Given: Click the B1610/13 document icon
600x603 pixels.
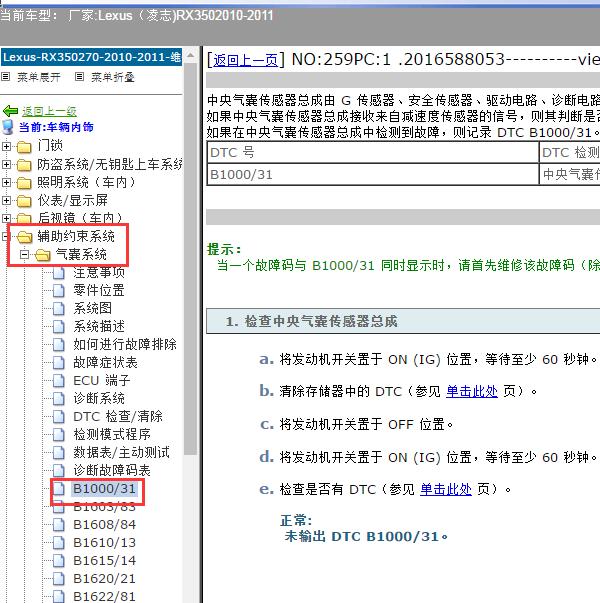Looking at the screenshot, I should click(x=58, y=543).
